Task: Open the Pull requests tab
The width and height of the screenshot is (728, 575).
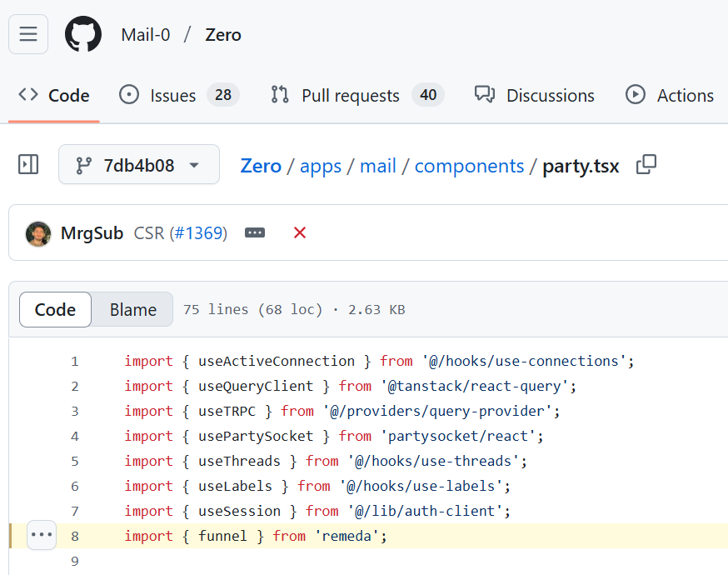Action: pyautogui.click(x=357, y=95)
